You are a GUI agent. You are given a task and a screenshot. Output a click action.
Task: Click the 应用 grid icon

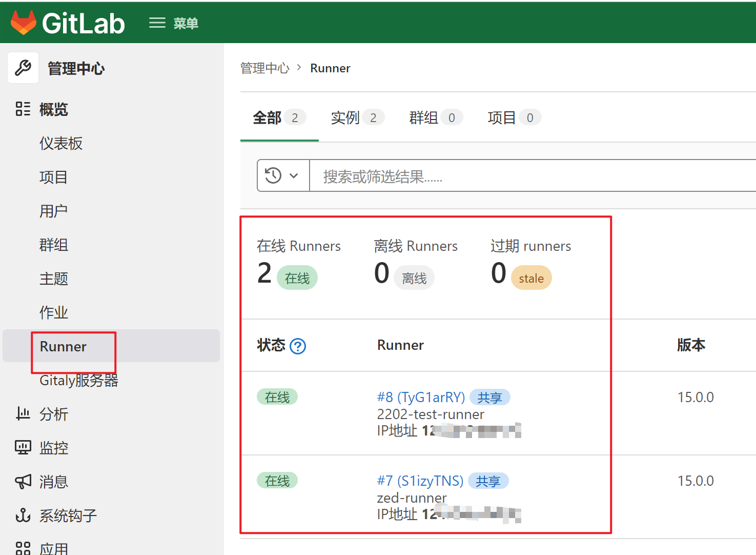coord(23,548)
